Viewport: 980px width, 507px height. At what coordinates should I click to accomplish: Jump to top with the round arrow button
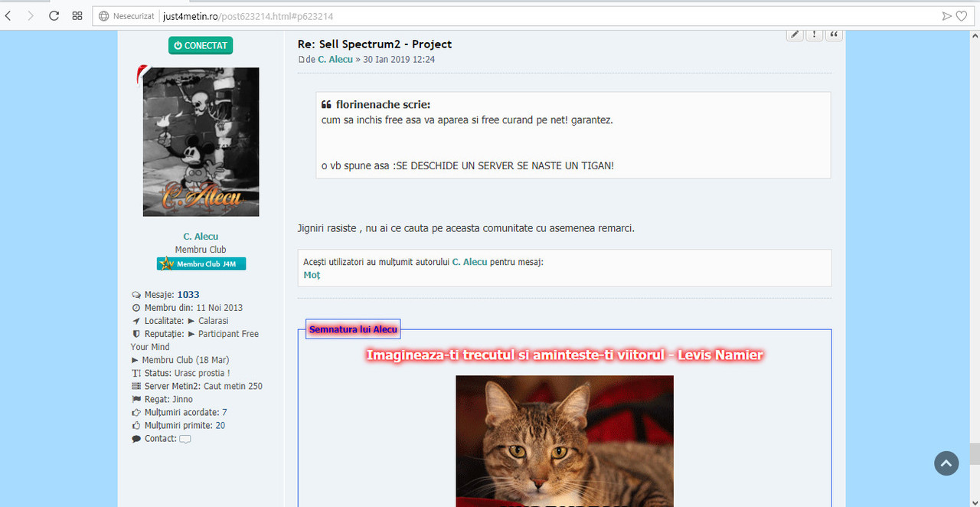946,463
